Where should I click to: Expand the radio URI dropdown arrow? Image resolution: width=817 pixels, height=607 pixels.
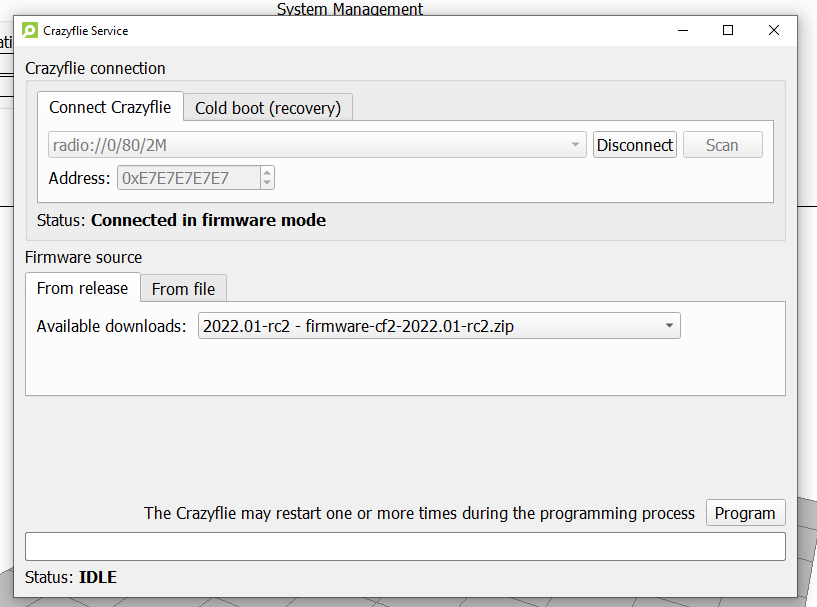pos(576,145)
